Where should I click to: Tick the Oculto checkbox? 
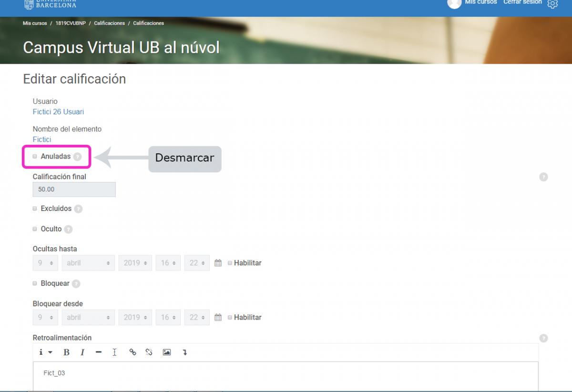pos(35,229)
